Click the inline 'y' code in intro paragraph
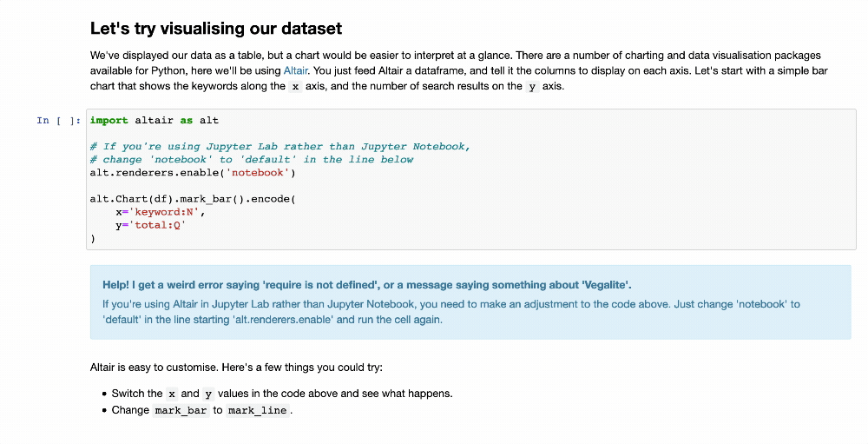 point(532,87)
